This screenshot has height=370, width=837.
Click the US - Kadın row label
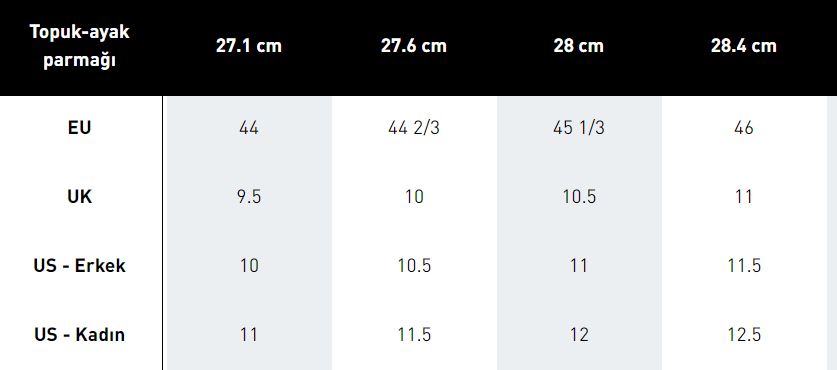(x=80, y=334)
